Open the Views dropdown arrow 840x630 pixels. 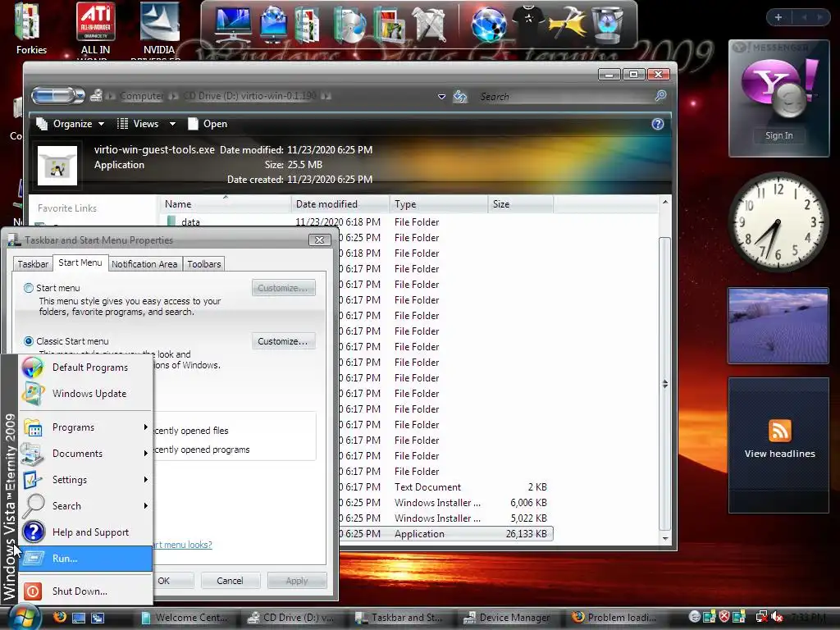point(172,124)
